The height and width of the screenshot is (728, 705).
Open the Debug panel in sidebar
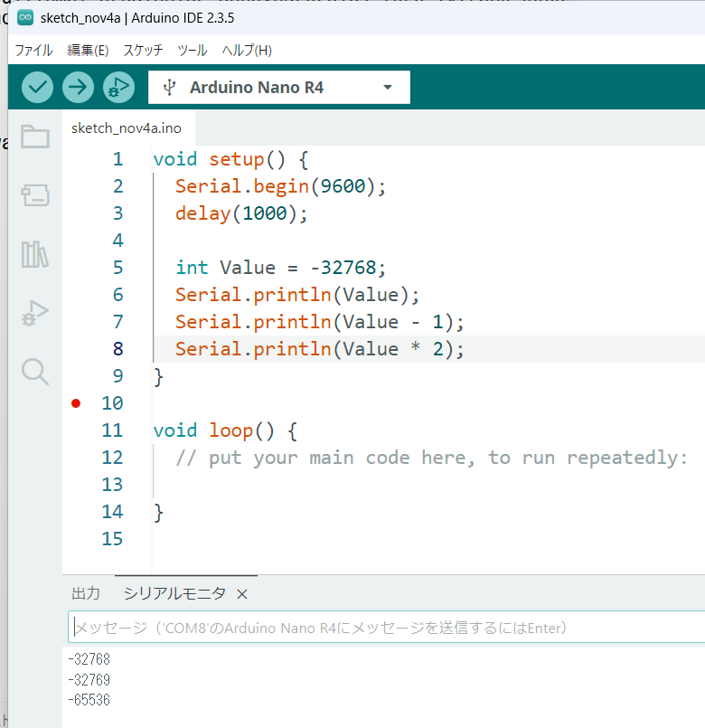35,313
